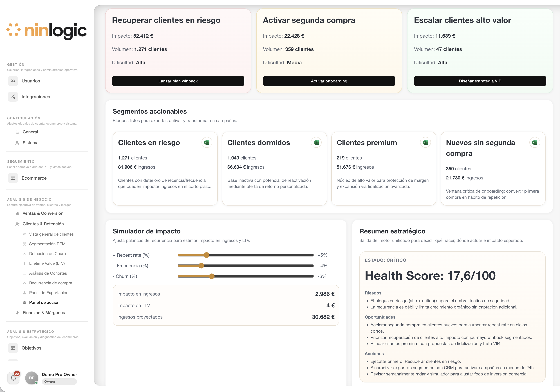
Task: Open Segmentación RFM page
Action: (47, 244)
